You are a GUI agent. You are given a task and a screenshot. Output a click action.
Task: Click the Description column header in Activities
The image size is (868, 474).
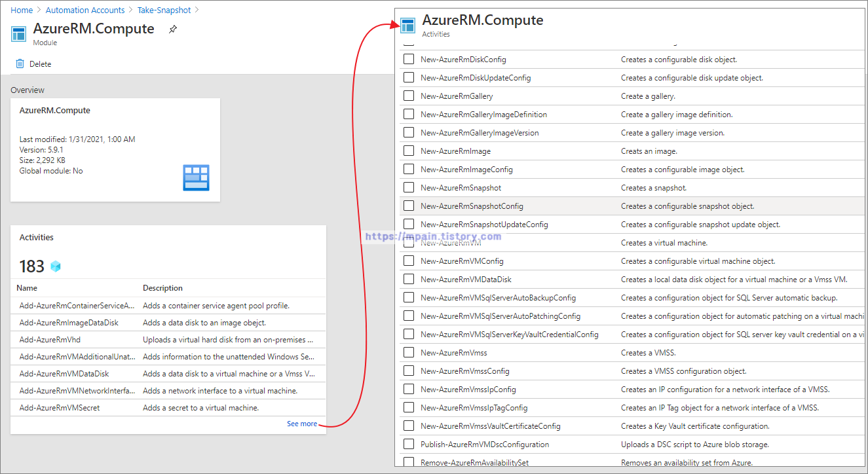[162, 288]
